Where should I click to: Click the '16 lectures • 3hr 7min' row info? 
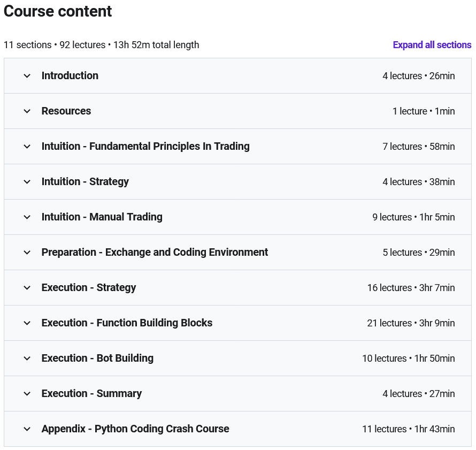coord(411,288)
